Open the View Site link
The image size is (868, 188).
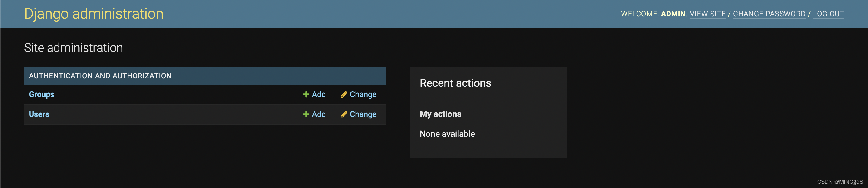tap(708, 14)
